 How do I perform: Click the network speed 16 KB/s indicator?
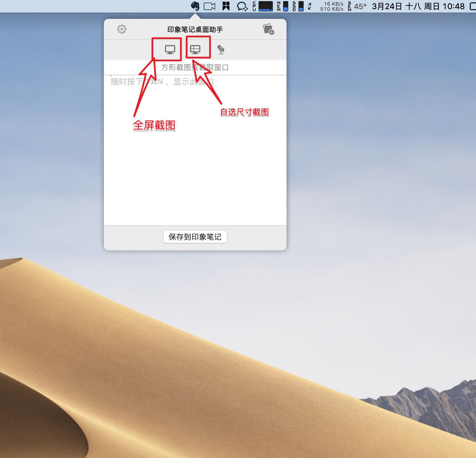click(x=332, y=6)
